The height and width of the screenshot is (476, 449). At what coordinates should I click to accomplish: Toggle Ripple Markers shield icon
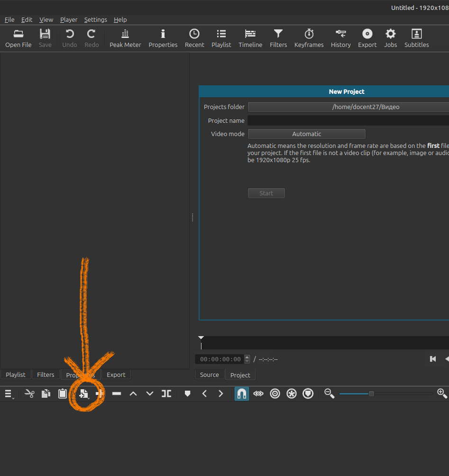(308, 394)
